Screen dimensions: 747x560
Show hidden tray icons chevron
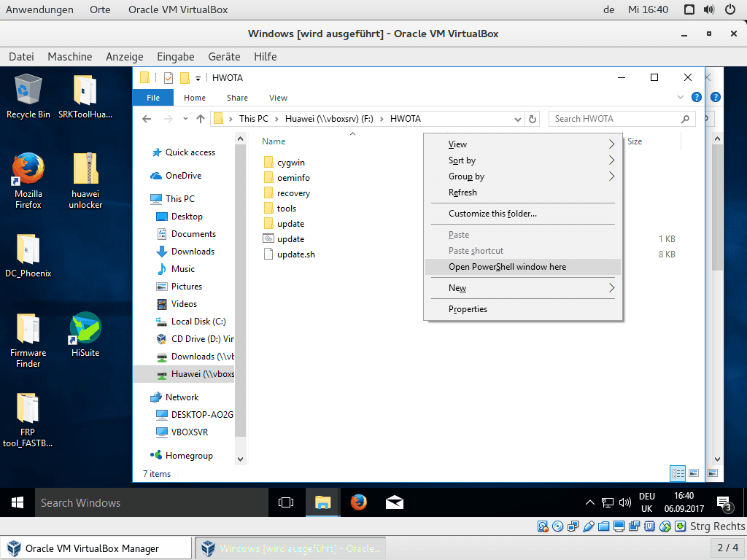point(589,502)
